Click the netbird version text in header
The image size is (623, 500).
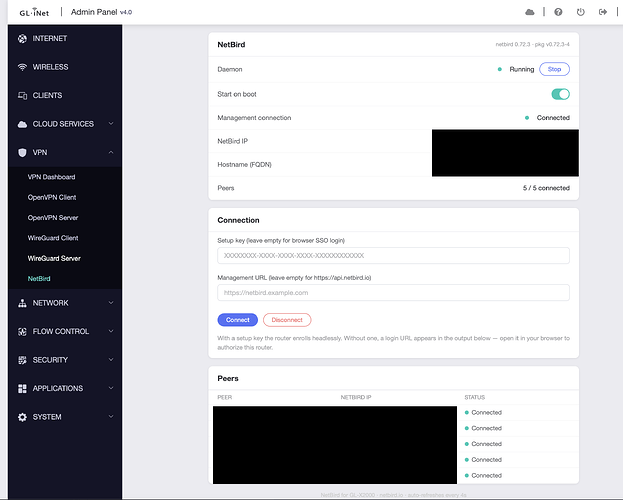click(532, 44)
